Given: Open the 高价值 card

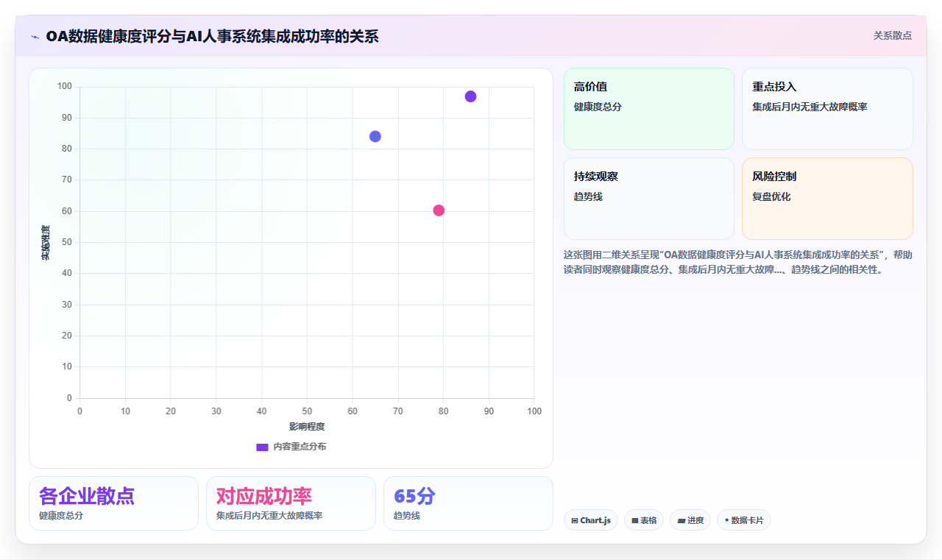Looking at the screenshot, I should 649,109.
